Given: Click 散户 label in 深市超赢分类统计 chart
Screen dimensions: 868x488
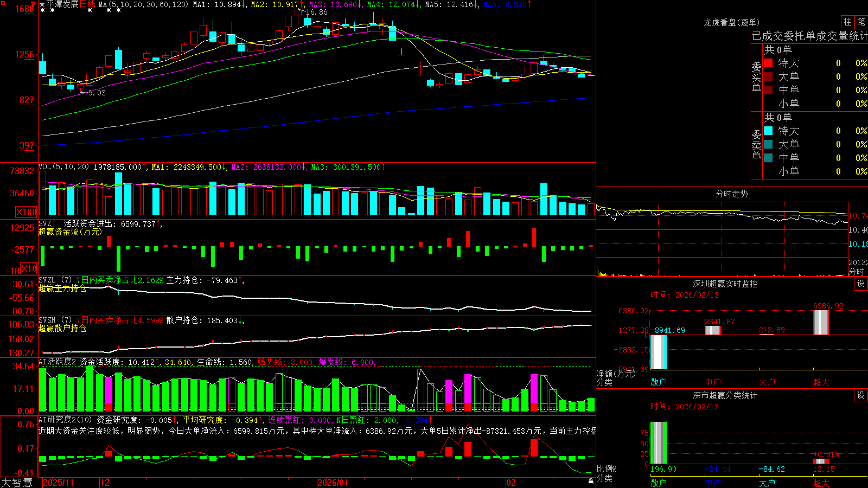Looking at the screenshot, I should coord(659,483).
